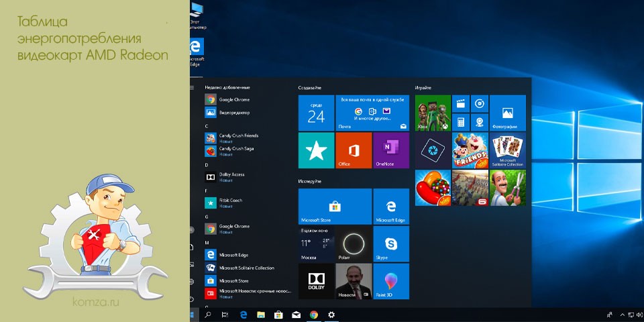Open the Москва weather tile
This screenshot has width=644, height=322.
[316, 244]
